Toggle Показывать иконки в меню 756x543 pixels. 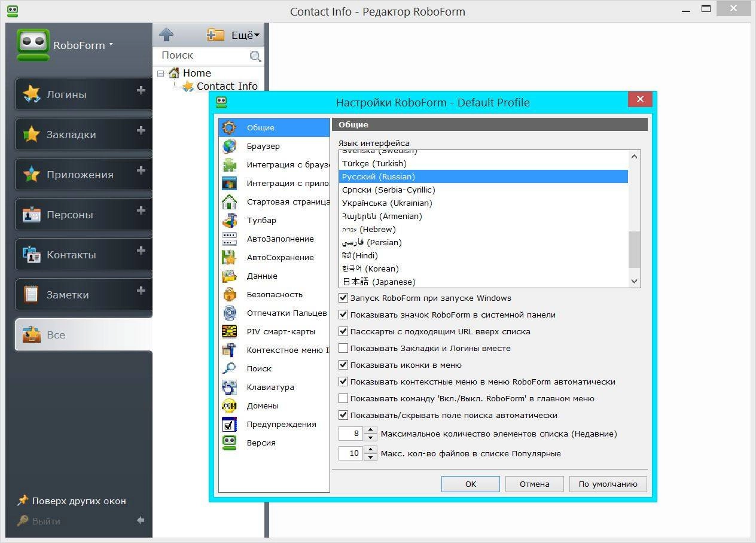click(343, 365)
